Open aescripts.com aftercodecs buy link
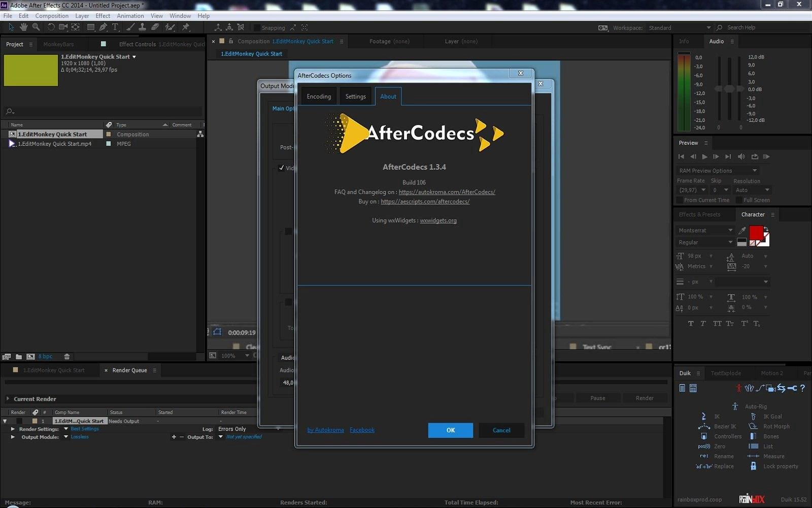This screenshot has height=508, width=812. click(425, 202)
